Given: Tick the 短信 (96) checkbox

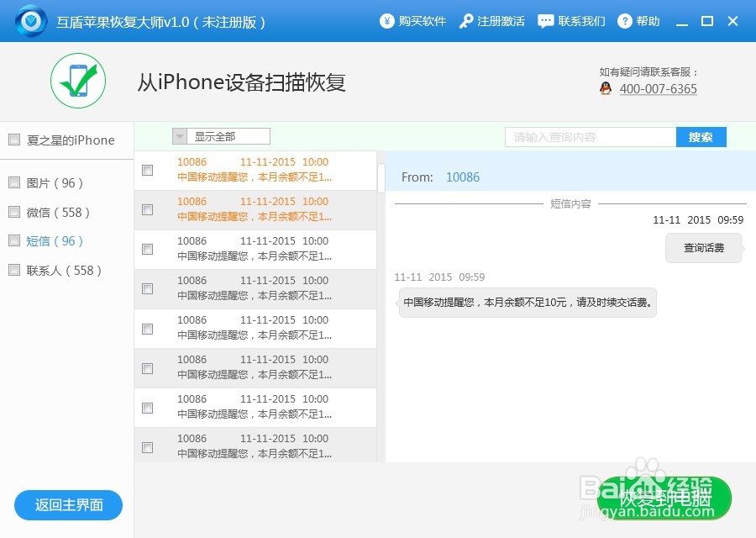Looking at the screenshot, I should pos(14,240).
